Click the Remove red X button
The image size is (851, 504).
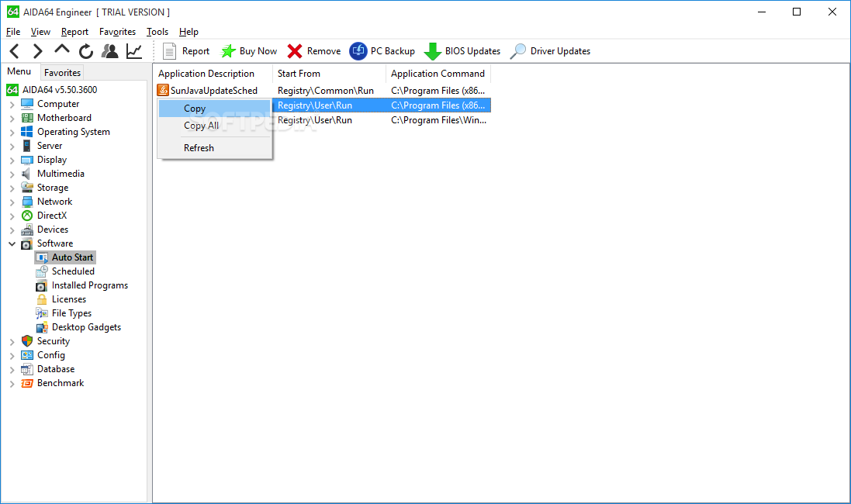click(x=314, y=51)
